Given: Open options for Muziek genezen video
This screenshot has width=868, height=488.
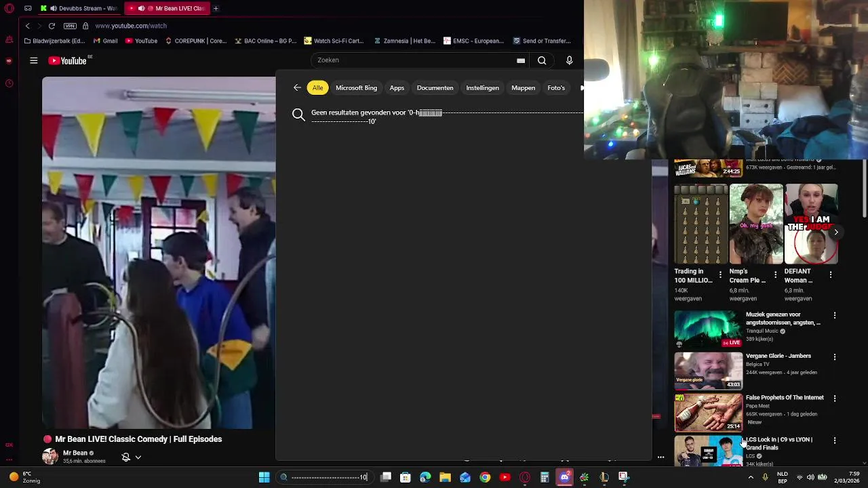Looking at the screenshot, I should click(x=835, y=315).
